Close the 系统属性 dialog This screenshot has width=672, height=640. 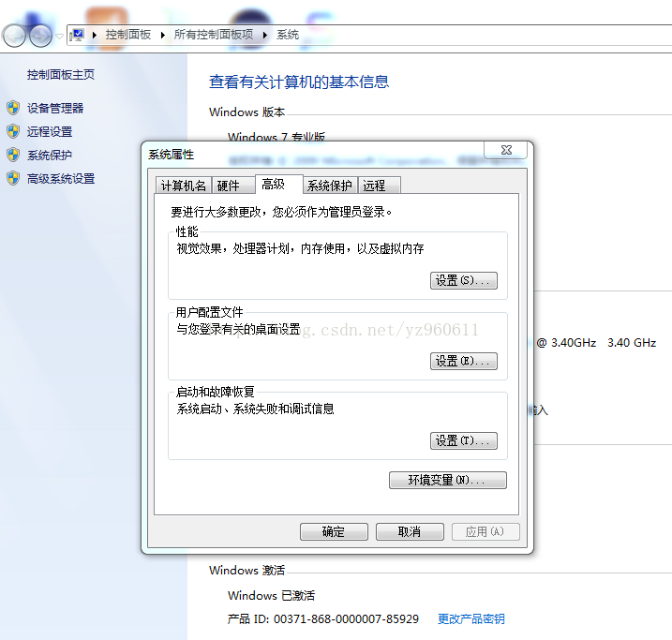click(x=506, y=150)
